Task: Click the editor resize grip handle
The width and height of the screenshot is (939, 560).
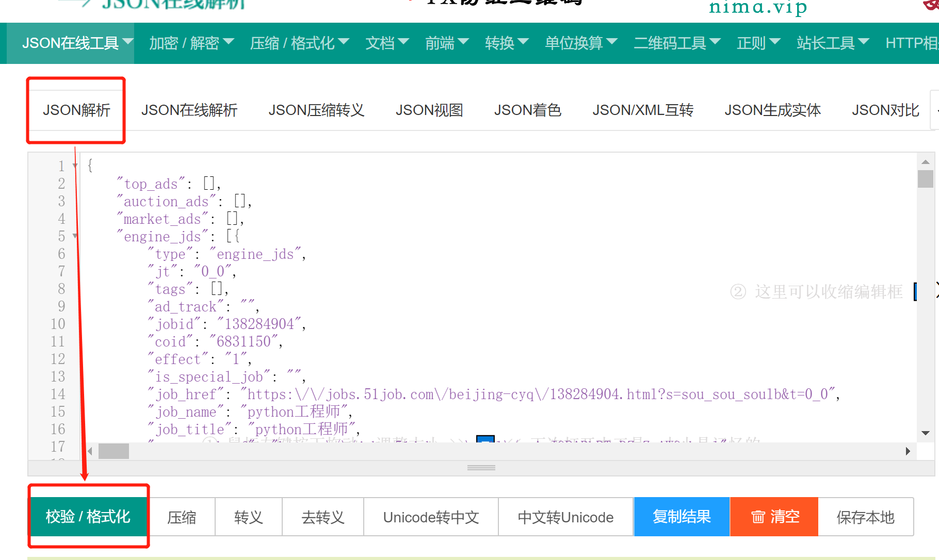Action: point(481,468)
